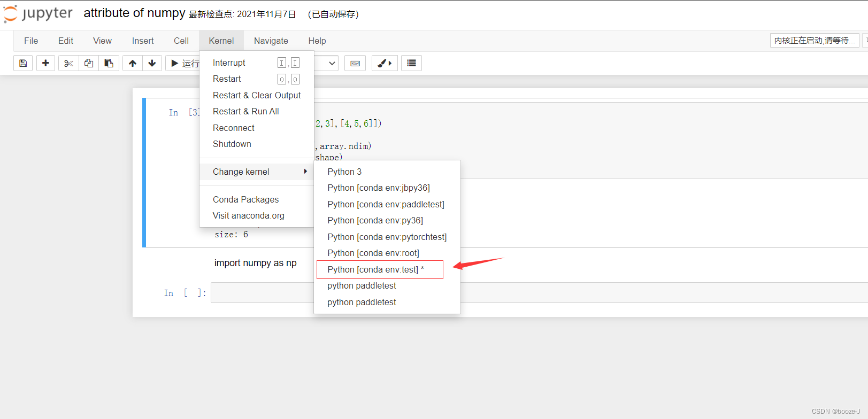Click into the empty code cell
This screenshot has width=868, height=419.
tap(539, 293)
